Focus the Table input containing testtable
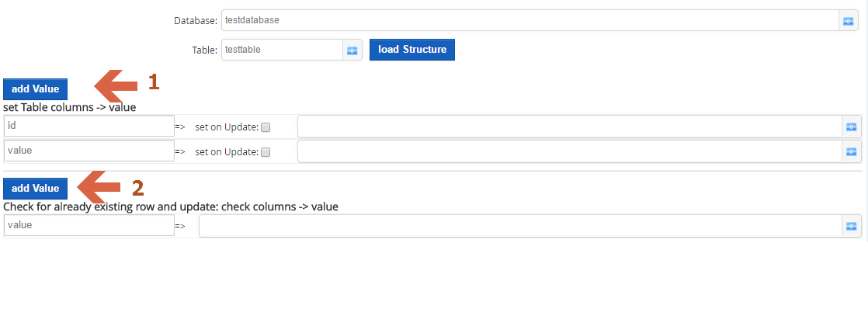Screen dimensions: 868x309 [283, 50]
